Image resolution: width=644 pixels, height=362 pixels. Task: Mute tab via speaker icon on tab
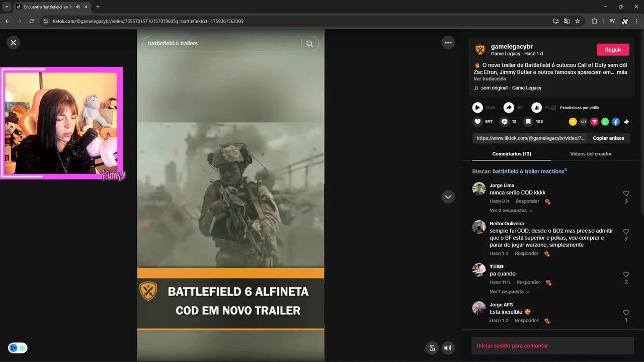click(78, 7)
